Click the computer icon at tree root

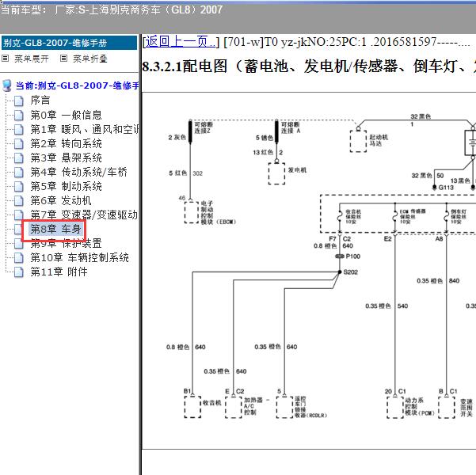point(6,85)
